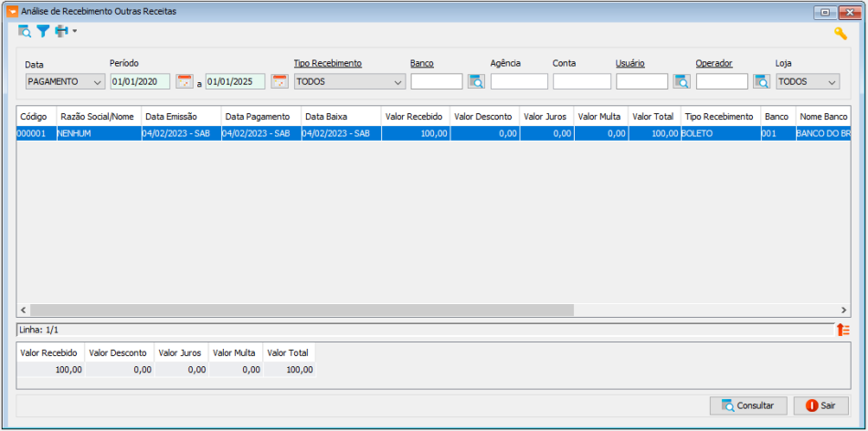
Task: Open the calendar for the end date
Action: click(280, 81)
